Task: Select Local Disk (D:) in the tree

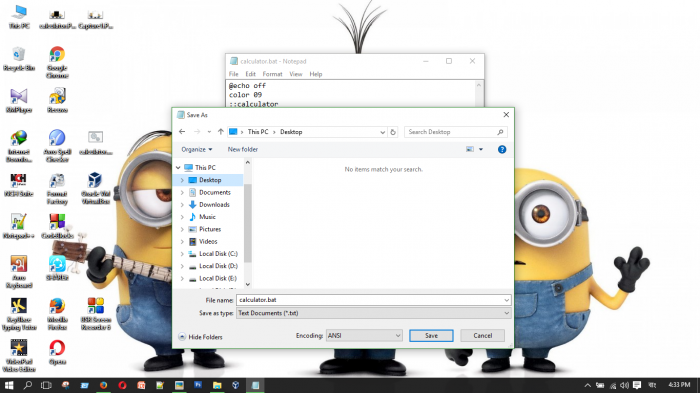Action: [x=218, y=266]
